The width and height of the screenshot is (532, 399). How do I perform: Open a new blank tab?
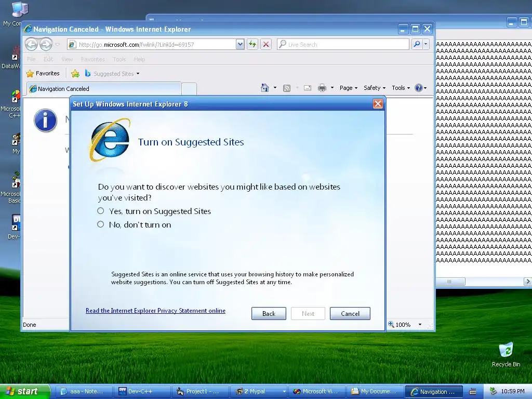click(189, 89)
